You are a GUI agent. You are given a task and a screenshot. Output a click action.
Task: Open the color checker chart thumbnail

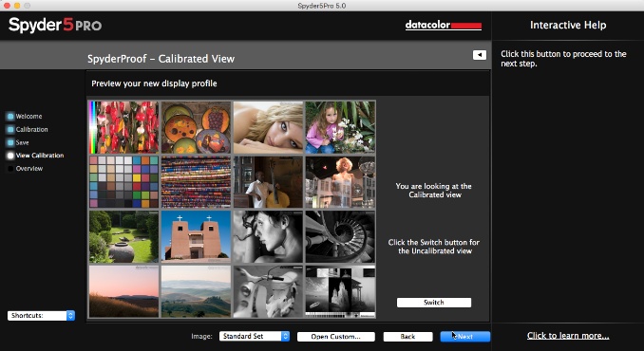[x=123, y=181]
